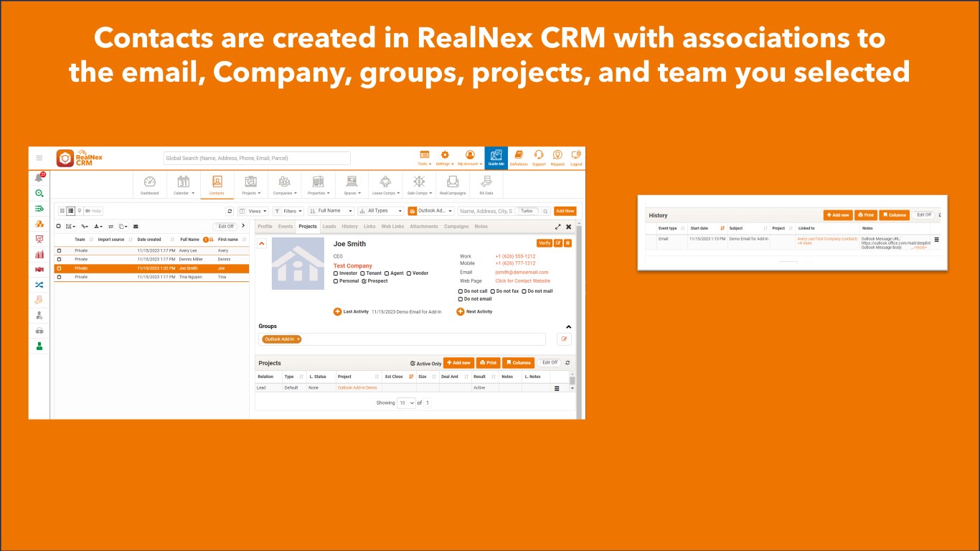Open row menu for Outlook Add-In Demo project
The image size is (980, 551).
pyautogui.click(x=557, y=388)
